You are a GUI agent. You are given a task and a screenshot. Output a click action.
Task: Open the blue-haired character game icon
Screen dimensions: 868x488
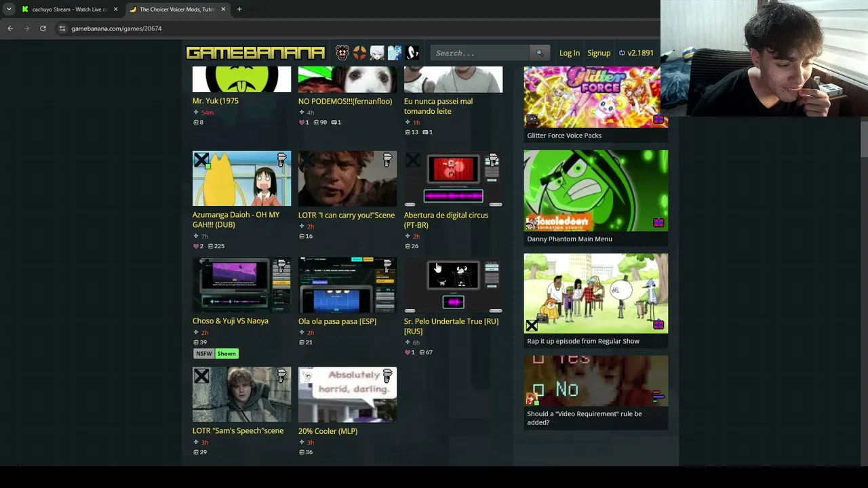point(395,53)
